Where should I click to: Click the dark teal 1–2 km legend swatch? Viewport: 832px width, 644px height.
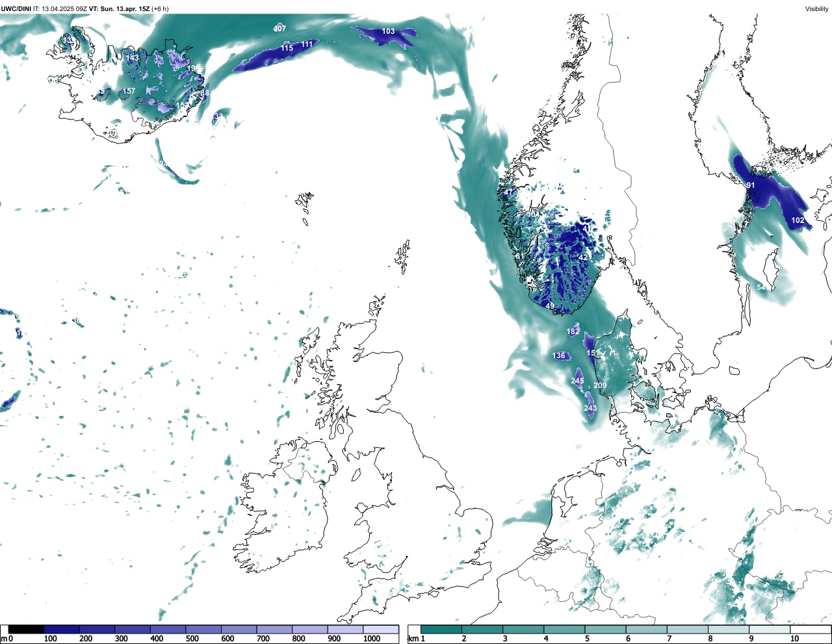tap(441, 629)
